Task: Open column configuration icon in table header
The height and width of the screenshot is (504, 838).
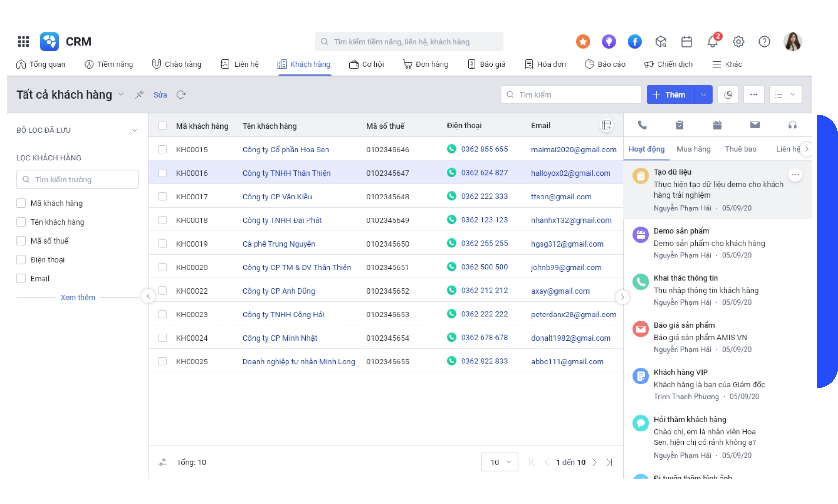Action: tap(606, 125)
